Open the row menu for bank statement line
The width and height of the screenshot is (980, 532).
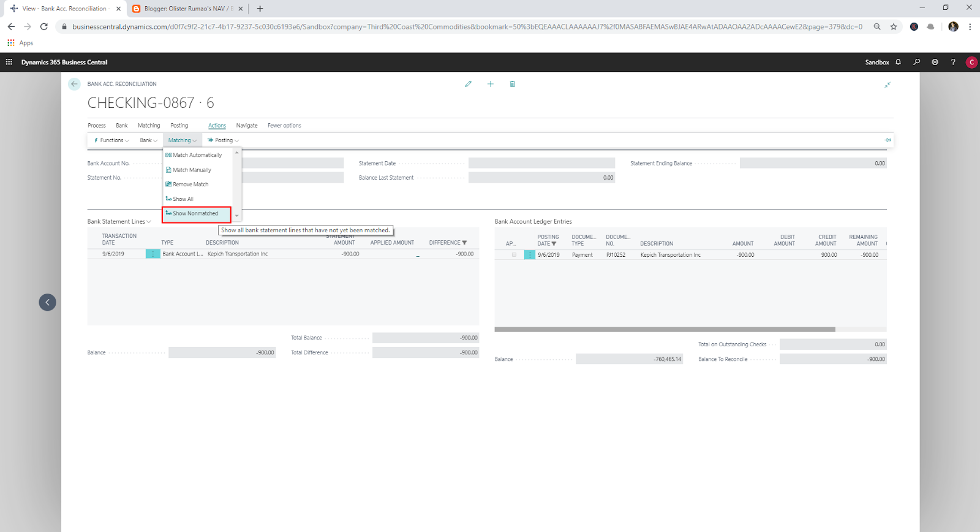(153, 254)
